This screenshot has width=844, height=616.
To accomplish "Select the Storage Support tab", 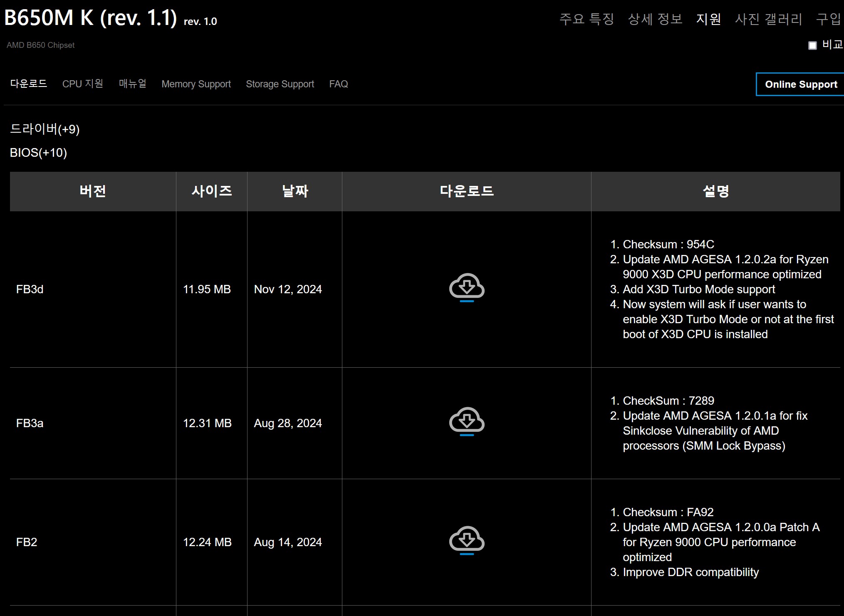I will [x=280, y=84].
